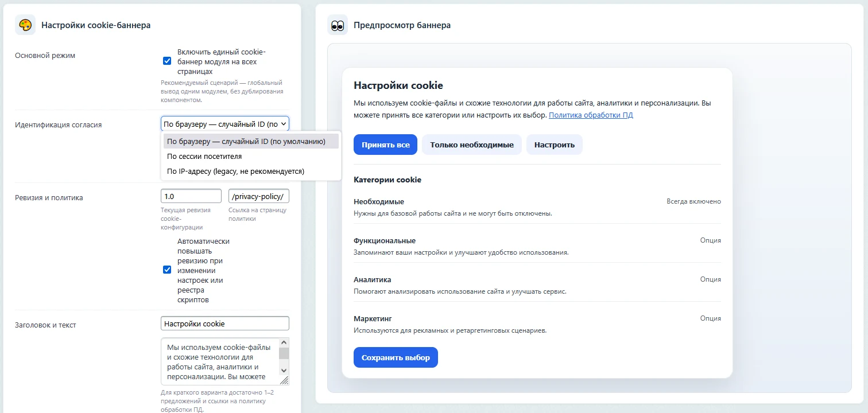868x413 pixels.
Task: Choose По сессии посетителя option
Action: click(251, 156)
